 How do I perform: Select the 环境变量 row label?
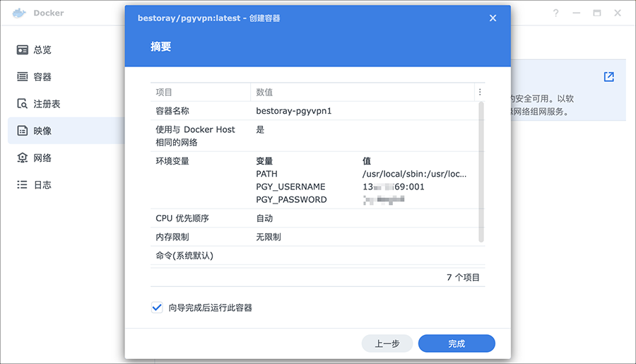point(172,161)
